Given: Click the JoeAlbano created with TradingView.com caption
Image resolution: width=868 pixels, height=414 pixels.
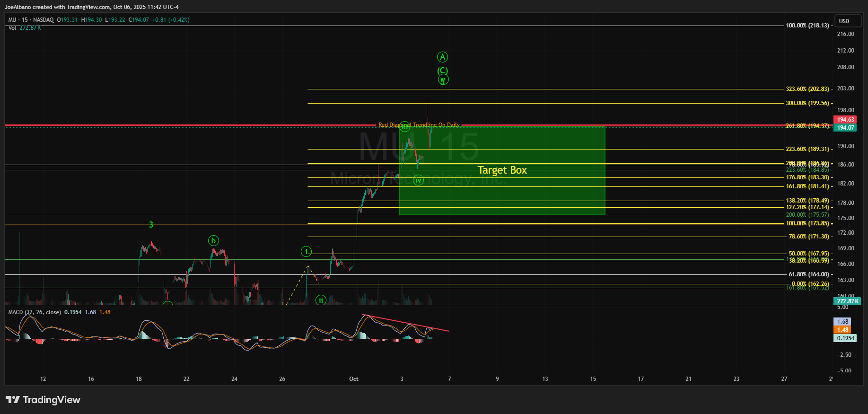Looking at the screenshot, I should 92,7.
